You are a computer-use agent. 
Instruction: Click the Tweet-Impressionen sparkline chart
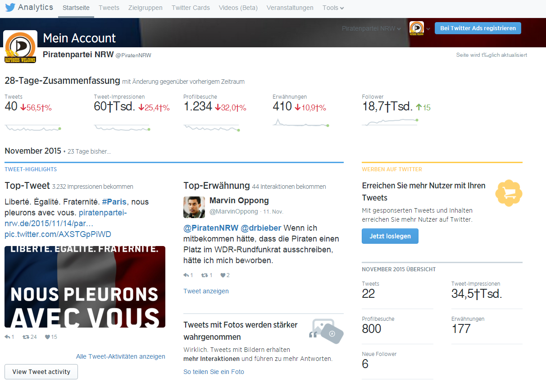point(122,128)
